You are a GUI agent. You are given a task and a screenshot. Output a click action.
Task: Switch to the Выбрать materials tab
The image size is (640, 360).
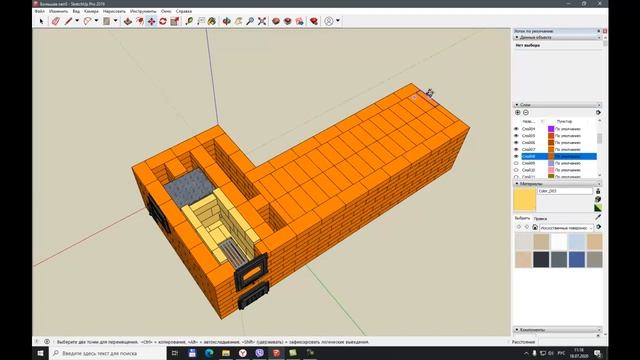click(522, 218)
